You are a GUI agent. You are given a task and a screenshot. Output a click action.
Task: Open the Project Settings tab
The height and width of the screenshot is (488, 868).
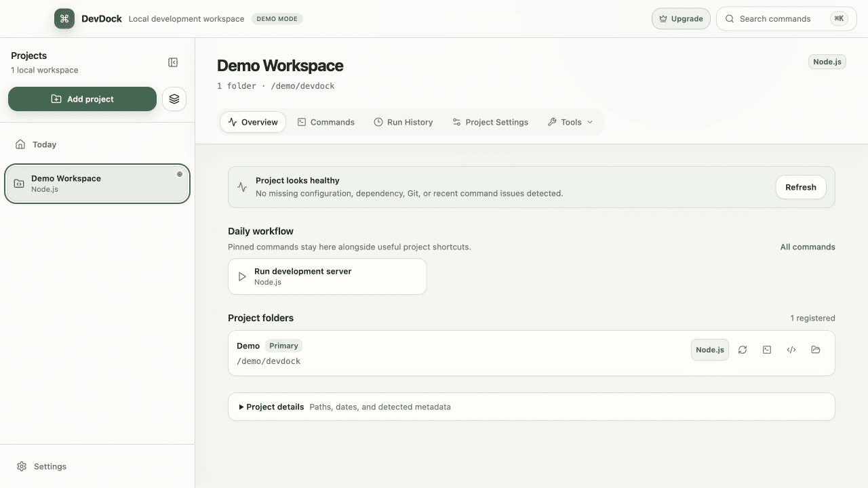(x=490, y=122)
